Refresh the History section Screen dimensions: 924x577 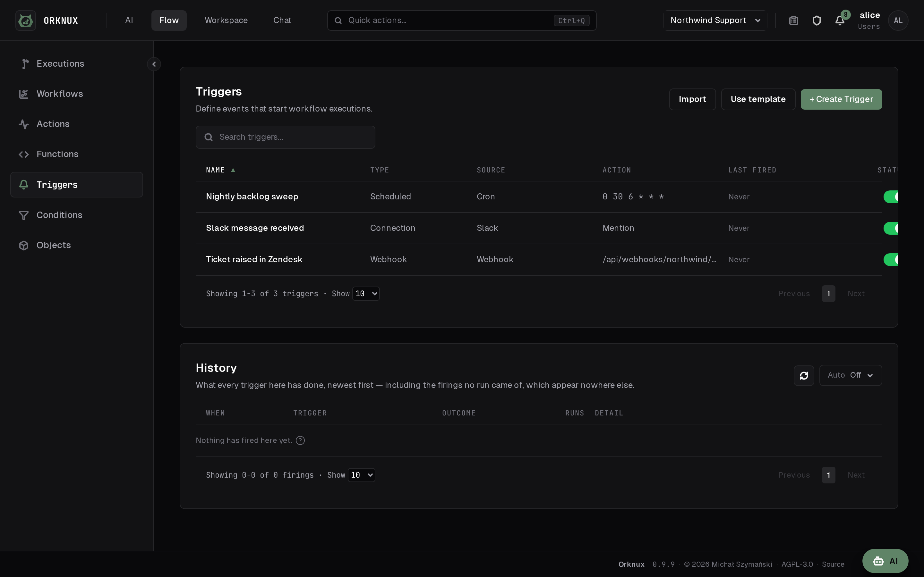click(804, 375)
